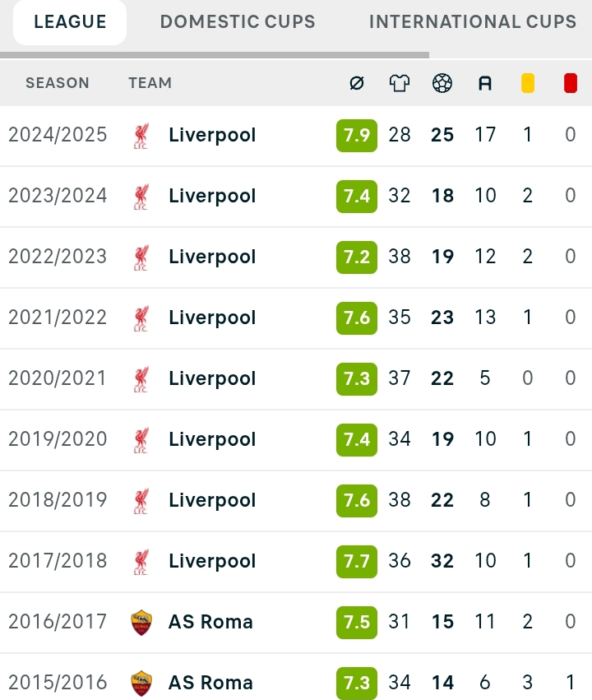Click the Liverpool crest in 2019/2020 row
Screen dimensions: 592x700
[141, 440]
